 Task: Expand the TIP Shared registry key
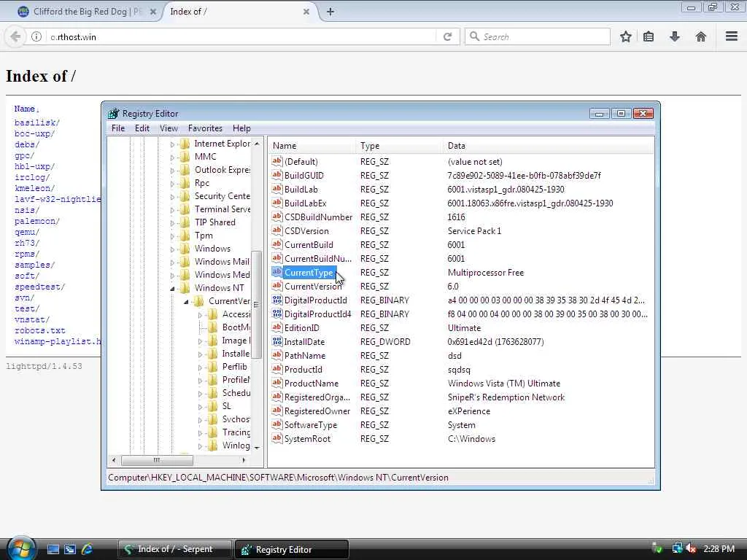[172, 223]
